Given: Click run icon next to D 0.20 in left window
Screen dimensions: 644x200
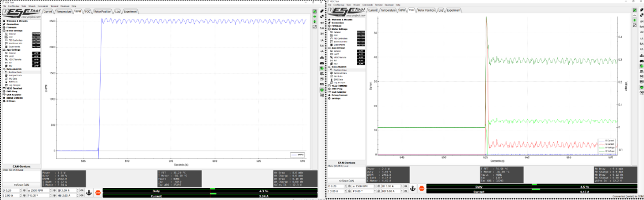Looking at the screenshot, I should tap(24, 191).
